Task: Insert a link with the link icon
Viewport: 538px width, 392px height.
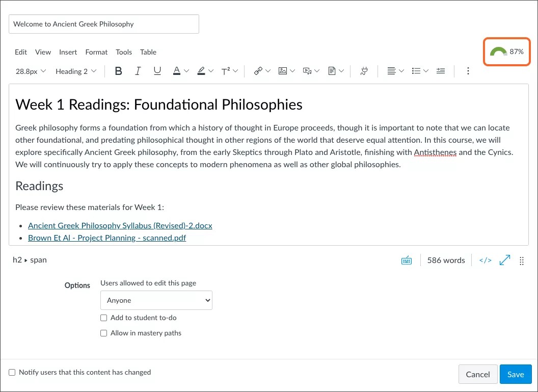Action: 258,71
